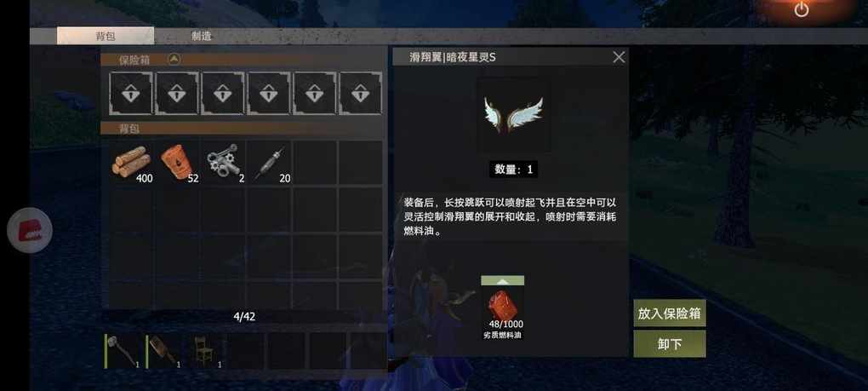Screen dimensions: 868x391
Task: Switch to the 背包 tab
Action: tap(106, 36)
